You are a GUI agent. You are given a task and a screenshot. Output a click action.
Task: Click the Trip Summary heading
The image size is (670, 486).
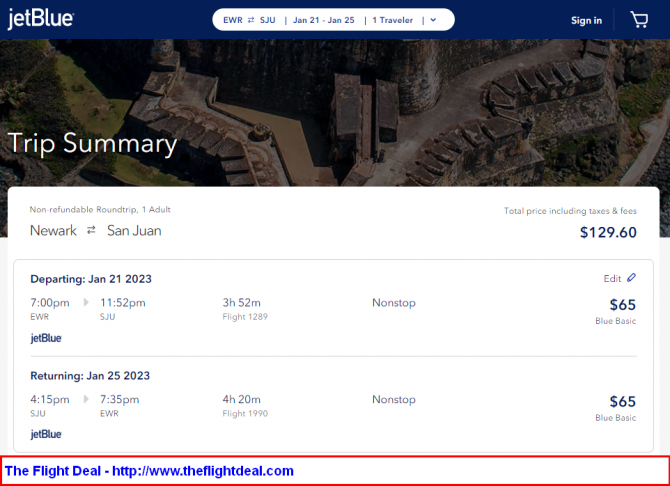(x=92, y=144)
